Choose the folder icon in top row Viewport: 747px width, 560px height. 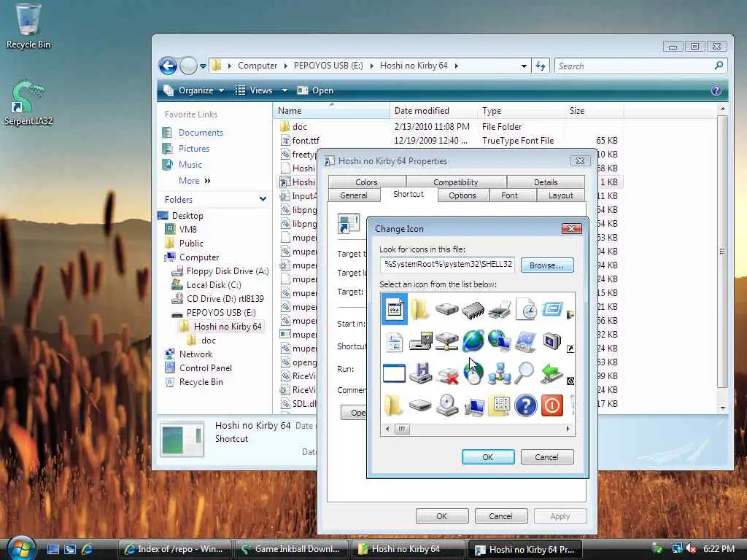419,309
